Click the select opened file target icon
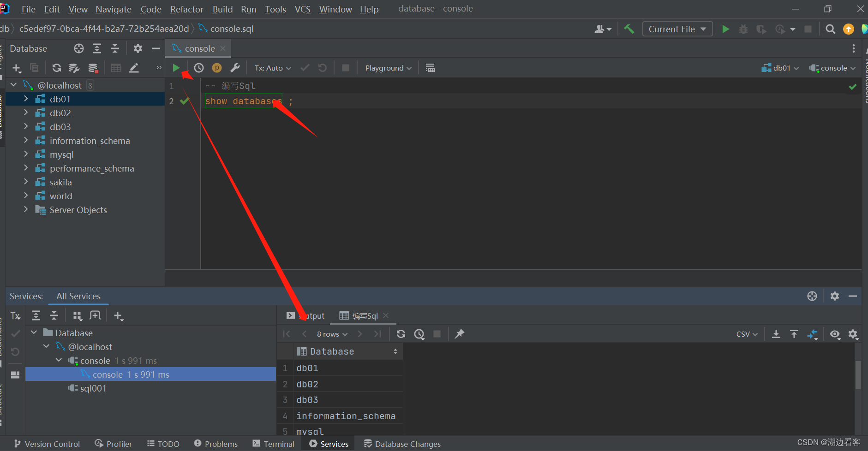The height and width of the screenshot is (451, 868). point(79,48)
